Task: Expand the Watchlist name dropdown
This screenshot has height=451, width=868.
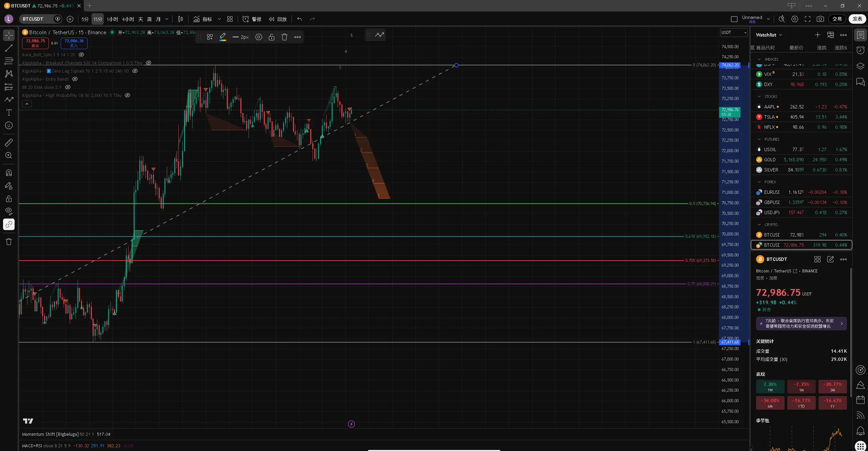Action: coord(781,35)
